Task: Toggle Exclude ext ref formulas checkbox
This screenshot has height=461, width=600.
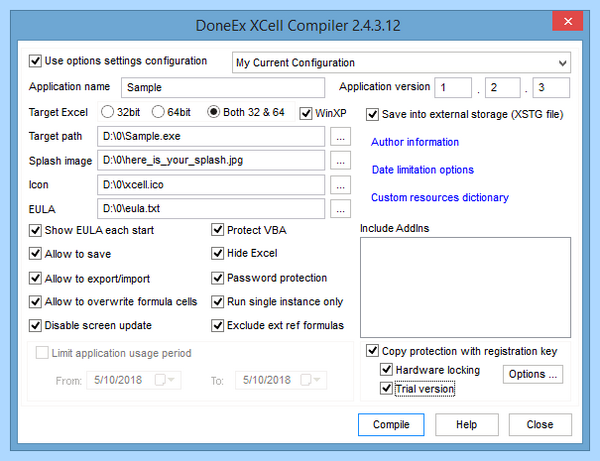Action: coord(217,325)
